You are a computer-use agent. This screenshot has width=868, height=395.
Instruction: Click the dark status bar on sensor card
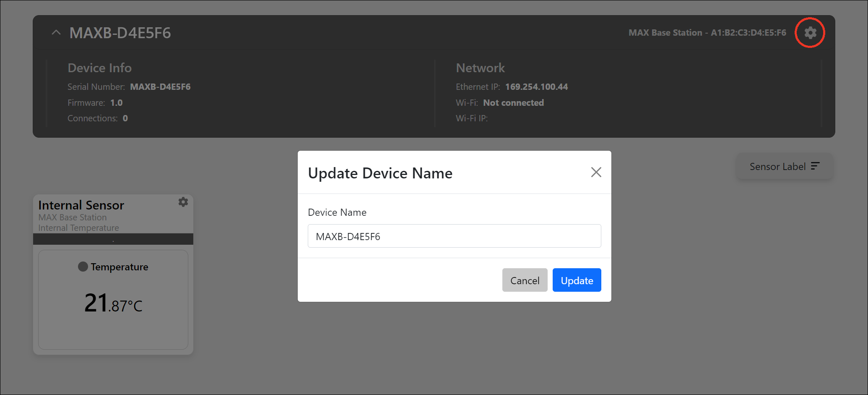pyautogui.click(x=113, y=239)
